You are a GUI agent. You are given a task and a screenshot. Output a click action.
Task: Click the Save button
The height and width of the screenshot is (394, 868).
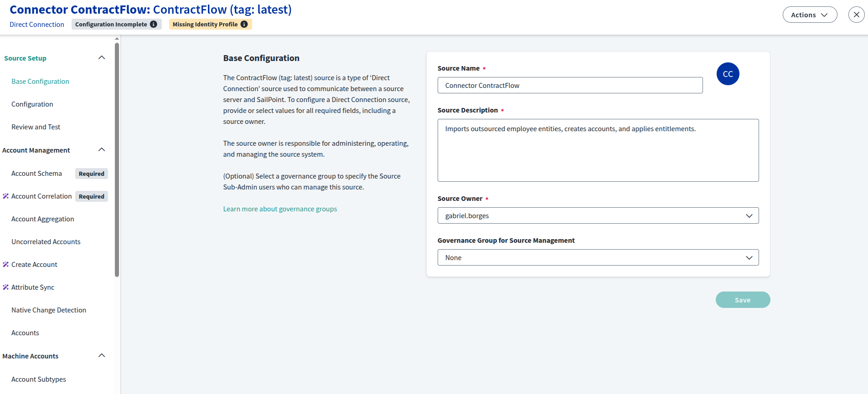(742, 300)
